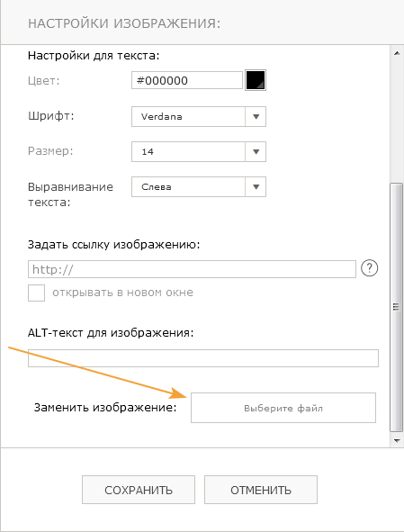Viewport: 404px width, 532px height.
Task: Click the #000000 color hex field
Action: click(187, 80)
